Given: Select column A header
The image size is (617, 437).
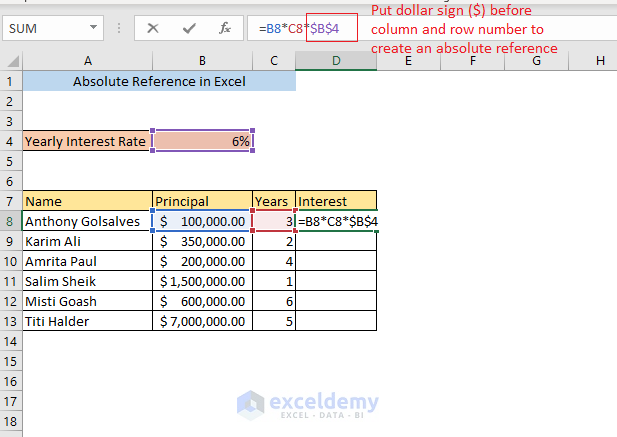Looking at the screenshot, I should click(x=88, y=61).
